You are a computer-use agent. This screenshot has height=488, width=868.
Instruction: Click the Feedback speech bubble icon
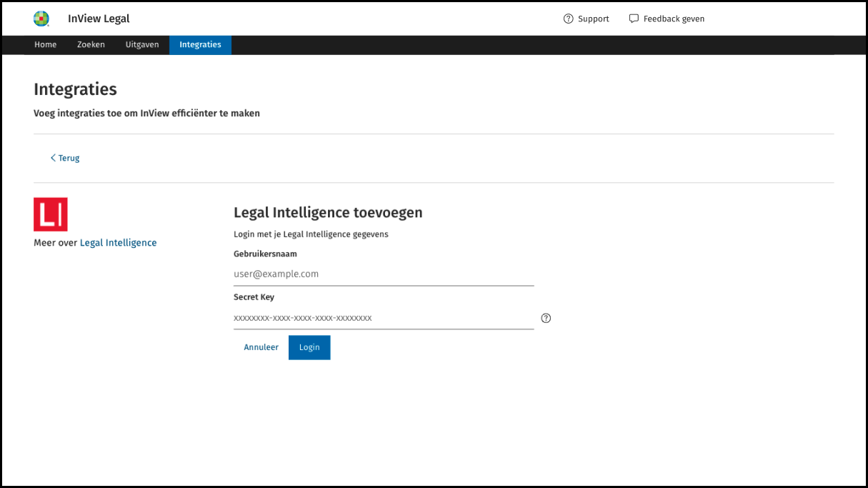pos(634,19)
